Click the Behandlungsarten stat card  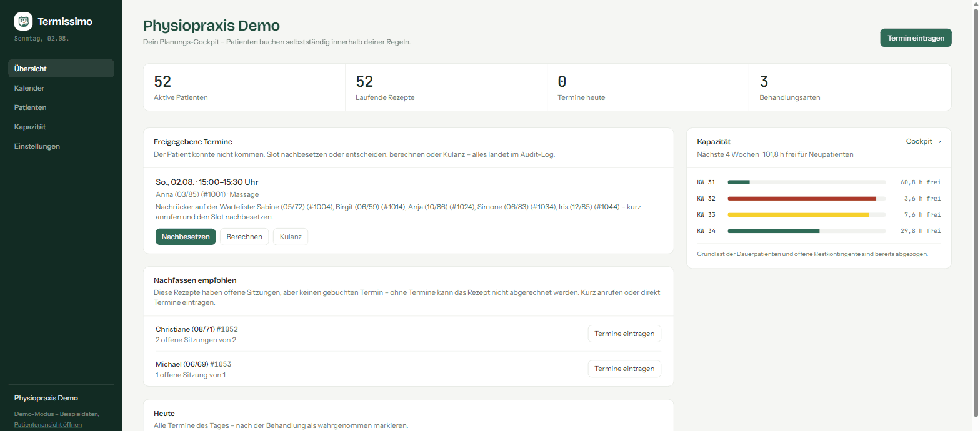coord(850,87)
